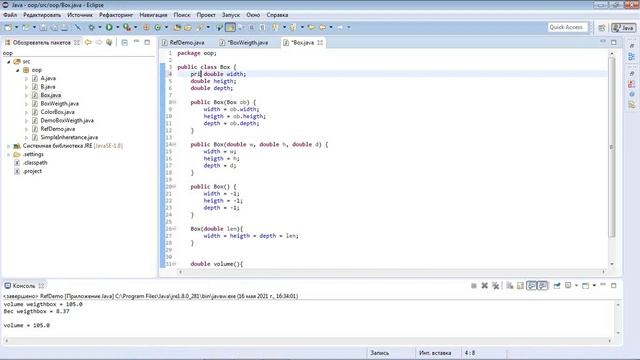Expand the A.java tree node
Image resolution: width=640 pixels, height=360 pixels.
27,78
